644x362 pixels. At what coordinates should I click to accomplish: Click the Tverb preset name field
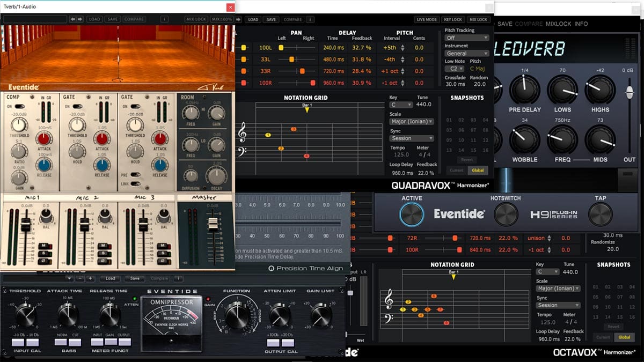click(35, 19)
